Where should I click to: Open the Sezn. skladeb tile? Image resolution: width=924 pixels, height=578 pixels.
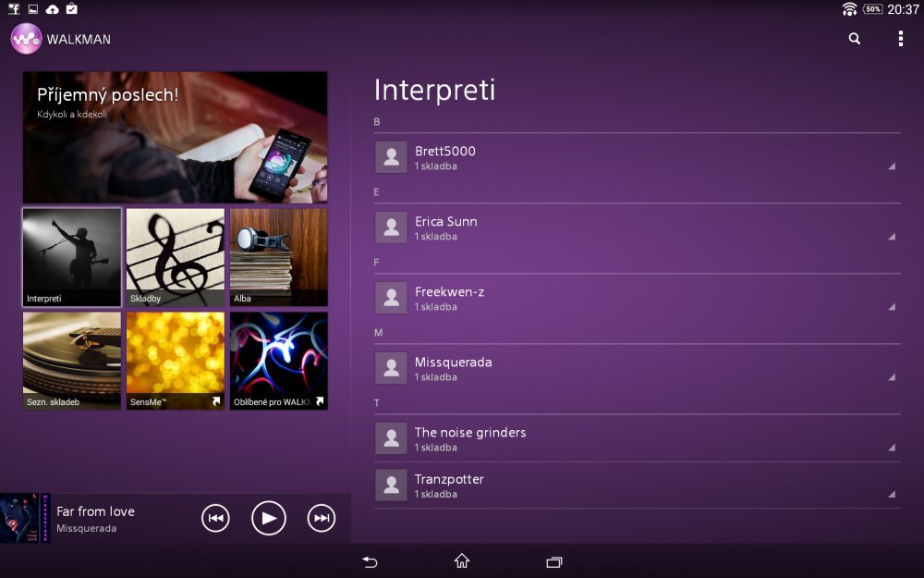(71, 361)
